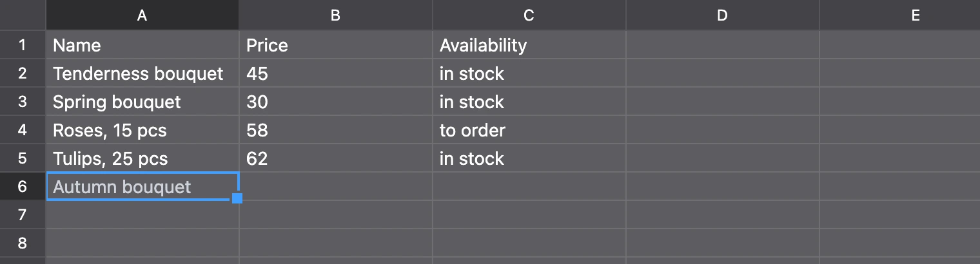The height and width of the screenshot is (264, 980).
Task: Select column A header
Action: (x=142, y=15)
